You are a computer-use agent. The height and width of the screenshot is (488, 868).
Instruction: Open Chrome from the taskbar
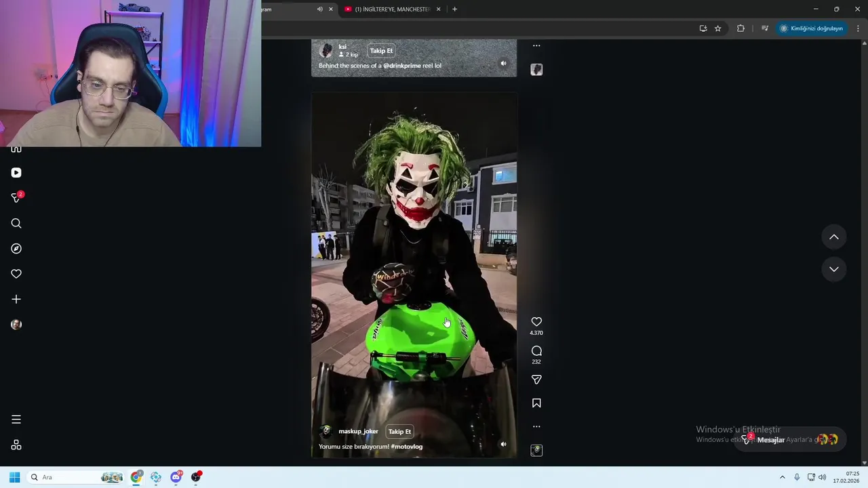click(136, 477)
